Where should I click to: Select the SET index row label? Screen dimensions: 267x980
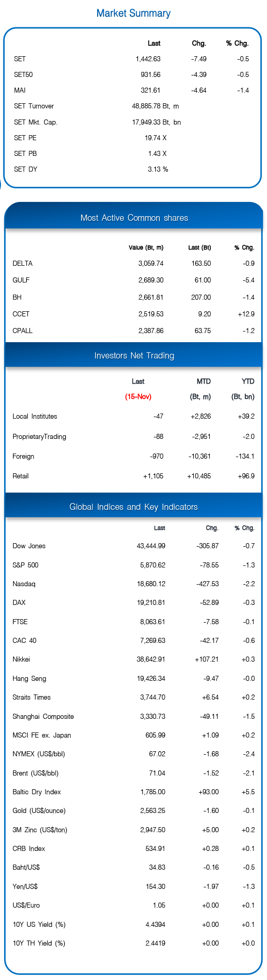20,59
